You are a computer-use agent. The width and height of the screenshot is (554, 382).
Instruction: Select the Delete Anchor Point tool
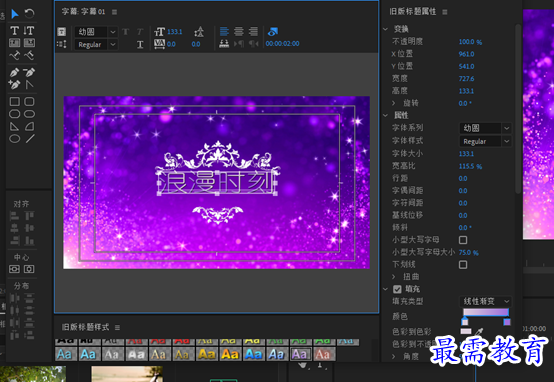coord(29,72)
